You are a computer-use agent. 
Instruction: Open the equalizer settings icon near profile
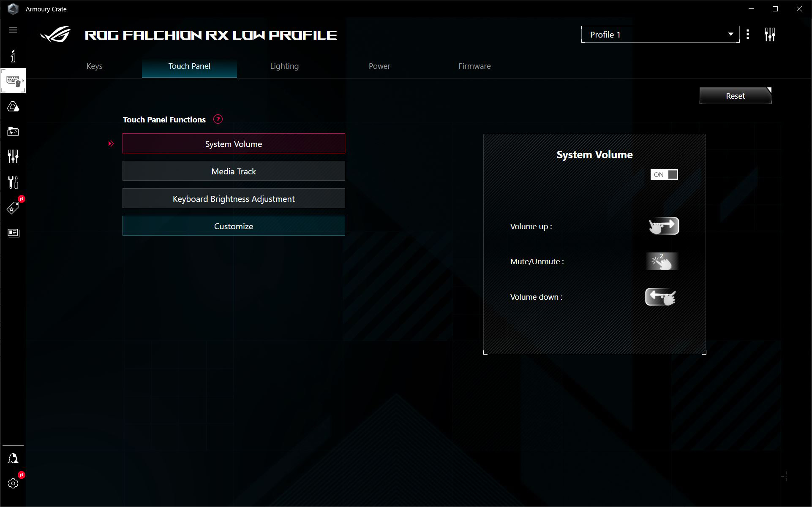click(x=770, y=35)
